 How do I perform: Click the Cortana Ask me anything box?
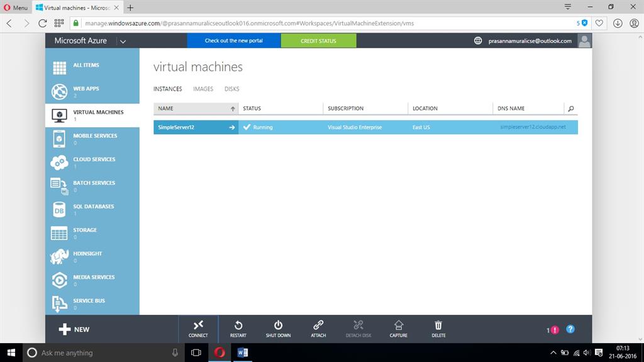(103, 353)
